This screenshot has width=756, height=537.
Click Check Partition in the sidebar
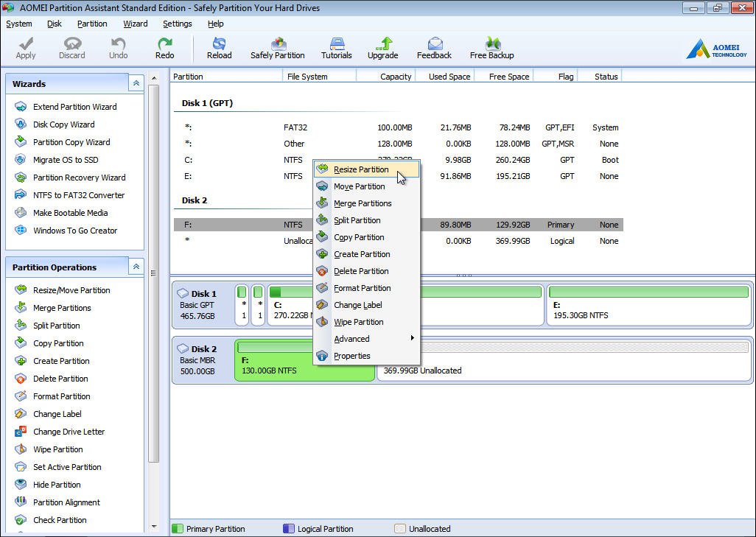click(60, 520)
